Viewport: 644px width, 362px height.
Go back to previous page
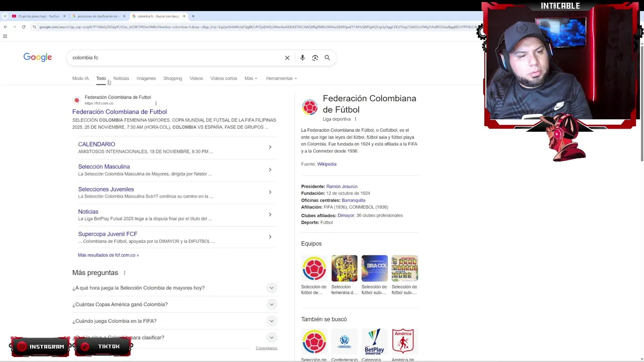pos(6,27)
